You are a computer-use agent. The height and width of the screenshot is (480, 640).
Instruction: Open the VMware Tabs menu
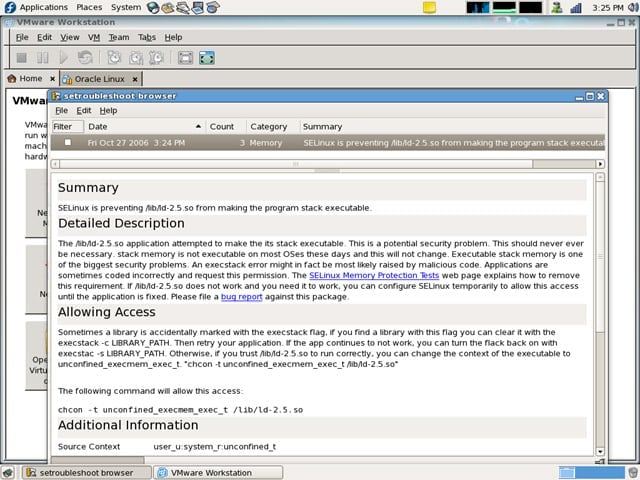click(x=147, y=37)
